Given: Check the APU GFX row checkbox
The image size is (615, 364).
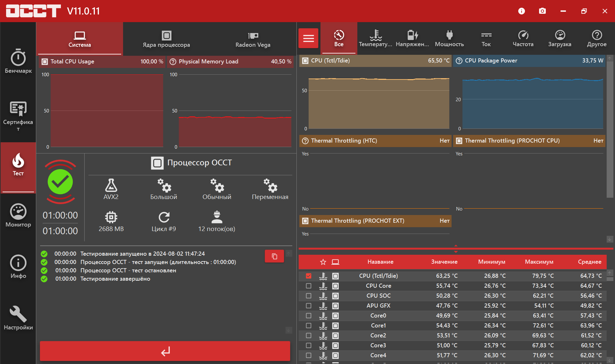Looking at the screenshot, I should tap(309, 306).
